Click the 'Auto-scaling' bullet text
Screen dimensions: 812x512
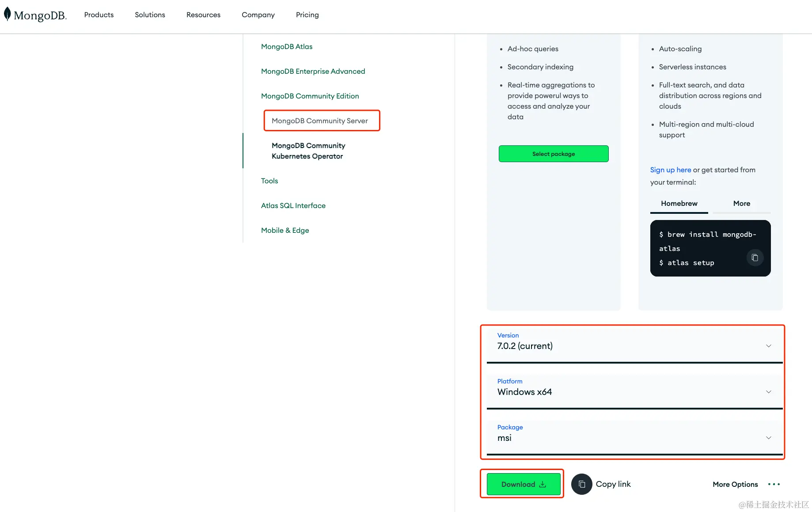[x=680, y=49]
